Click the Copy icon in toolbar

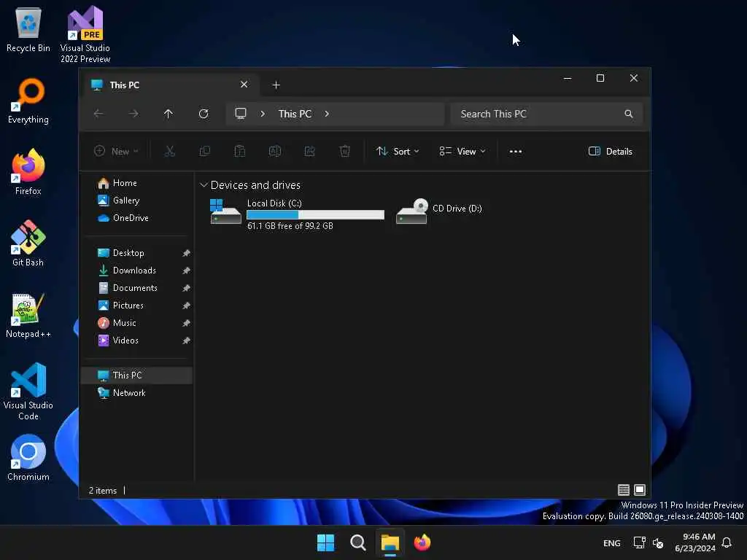[x=205, y=152]
